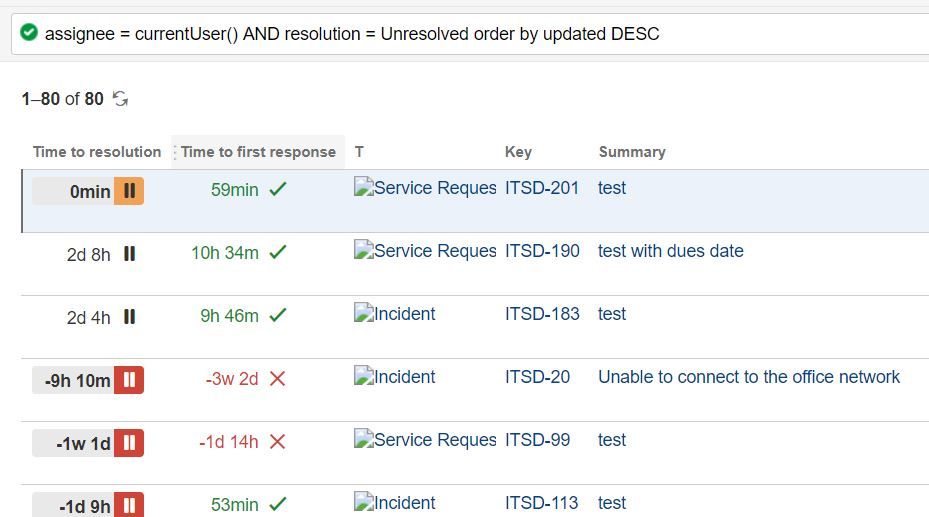Viewport: 929px width, 517px height.
Task: Click the orange paused SLA icon for ITSD-201
Action: 129,191
